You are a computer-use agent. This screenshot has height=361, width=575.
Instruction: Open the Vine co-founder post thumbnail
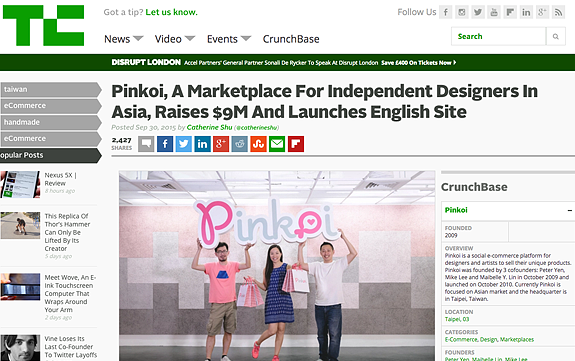click(20, 348)
